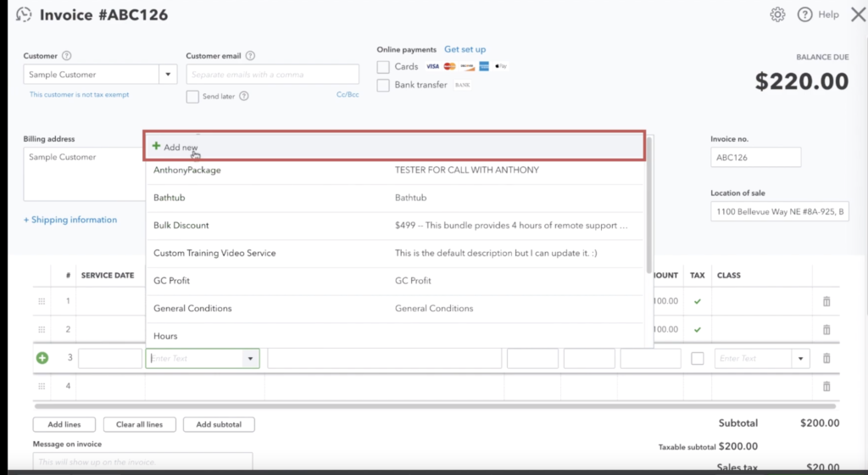The width and height of the screenshot is (868, 475).
Task: Enable the Bank transfer checkbox
Action: click(x=383, y=85)
